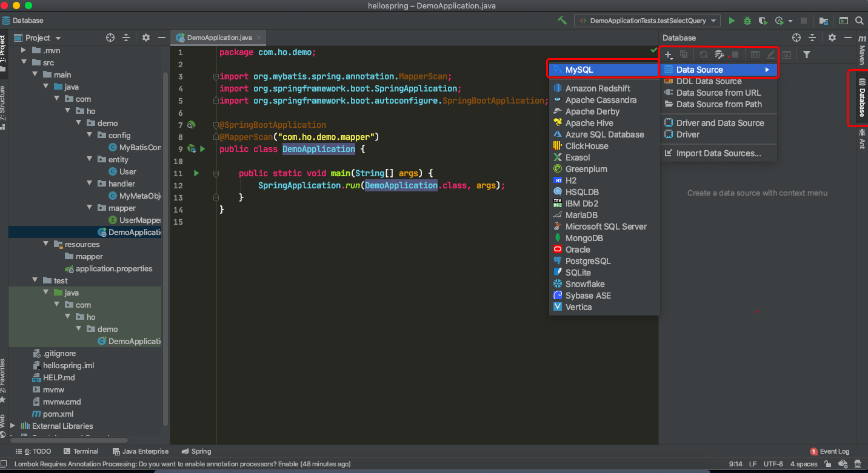The image size is (868, 473).
Task: Collapse the resources folder in Project tree
Action: click(x=46, y=244)
